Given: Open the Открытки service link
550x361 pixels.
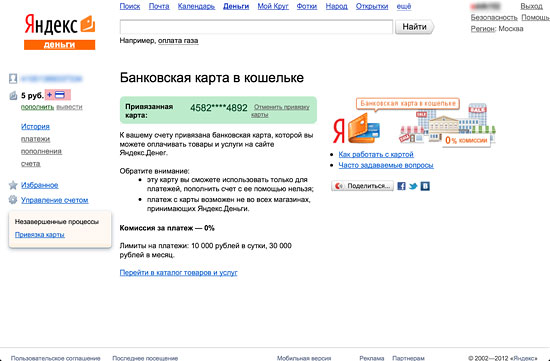Looking at the screenshot, I should click(372, 6).
